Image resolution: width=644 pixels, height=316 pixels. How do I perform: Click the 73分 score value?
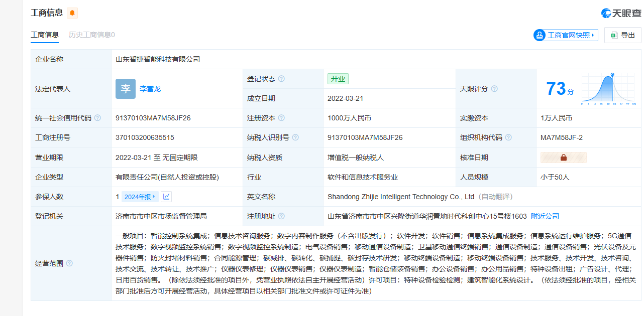[x=560, y=89]
